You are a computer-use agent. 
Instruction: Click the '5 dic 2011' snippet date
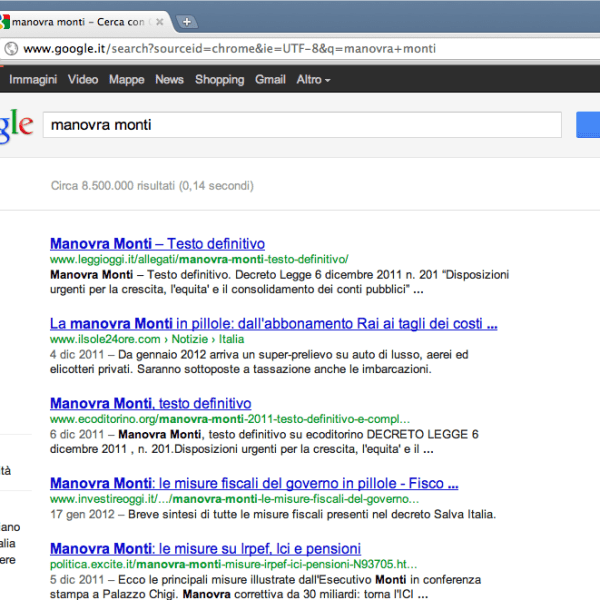pos(77,580)
